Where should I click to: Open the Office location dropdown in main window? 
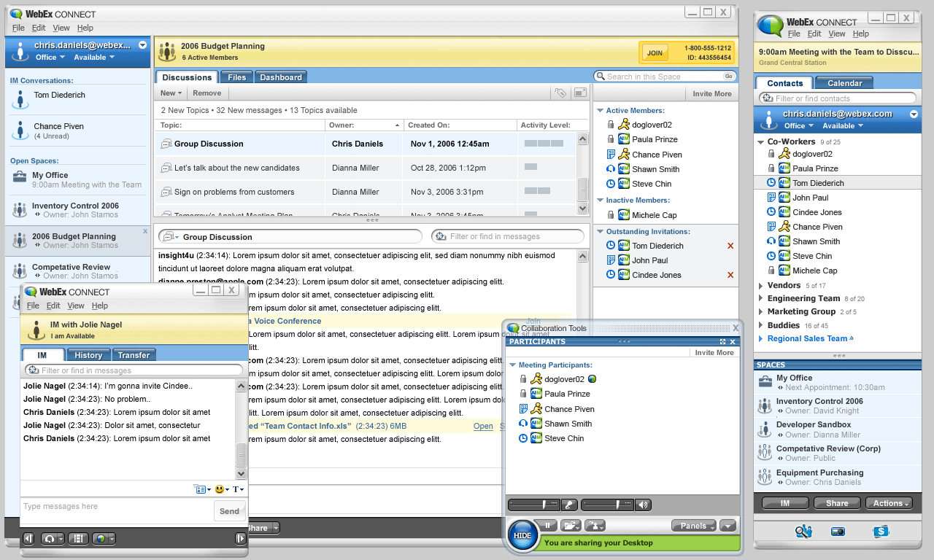tap(50, 57)
